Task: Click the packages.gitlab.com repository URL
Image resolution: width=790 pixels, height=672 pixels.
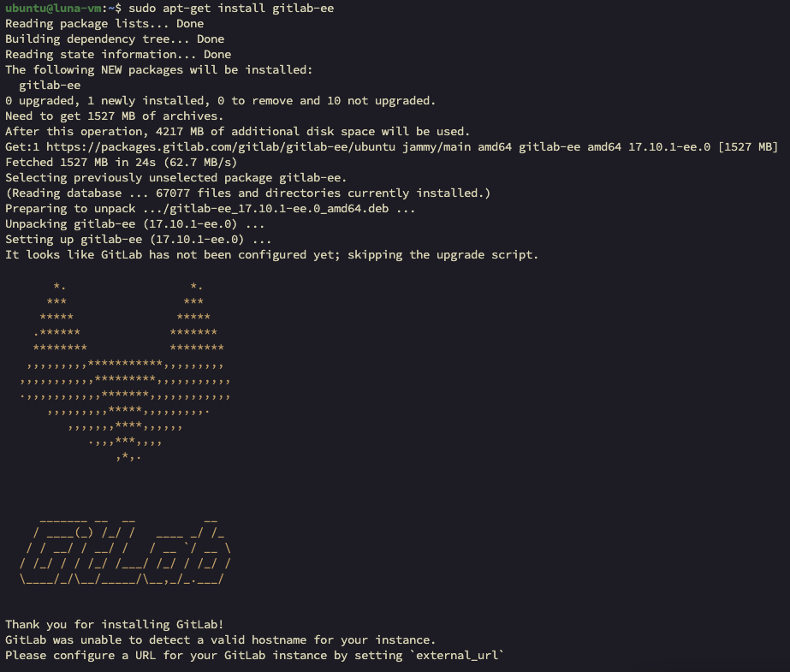Action: click(221, 147)
